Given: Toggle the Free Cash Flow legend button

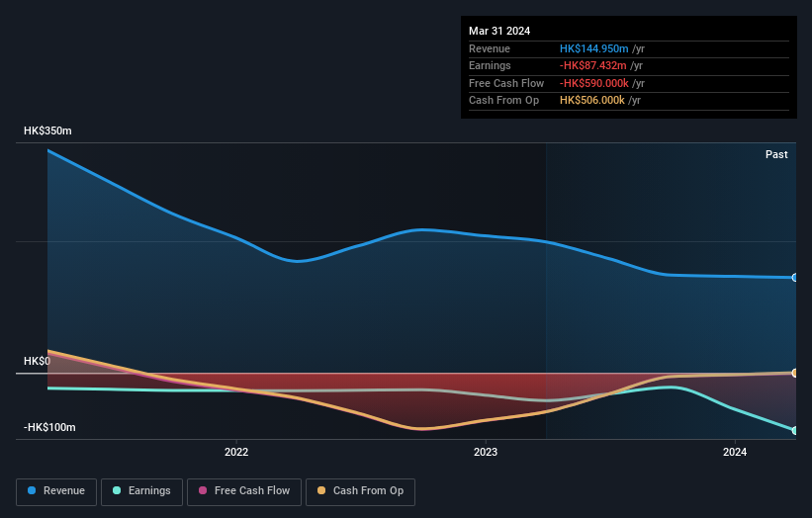Looking at the screenshot, I should click(x=244, y=491).
